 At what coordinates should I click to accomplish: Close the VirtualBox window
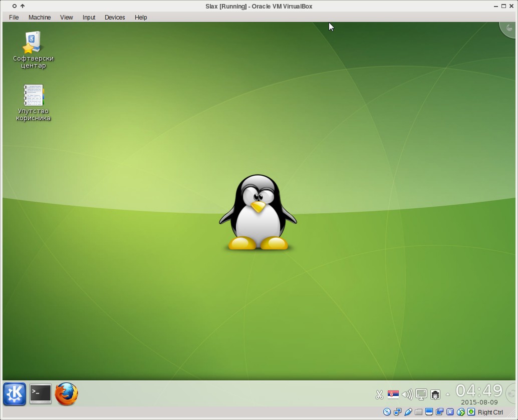click(511, 6)
